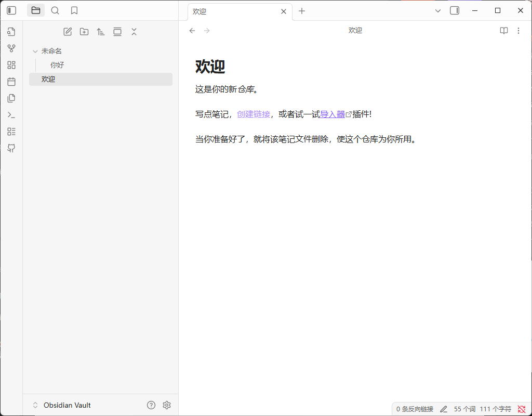Image resolution: width=532 pixels, height=416 pixels.
Task: Toggle the right sidebar panel
Action: point(455,10)
